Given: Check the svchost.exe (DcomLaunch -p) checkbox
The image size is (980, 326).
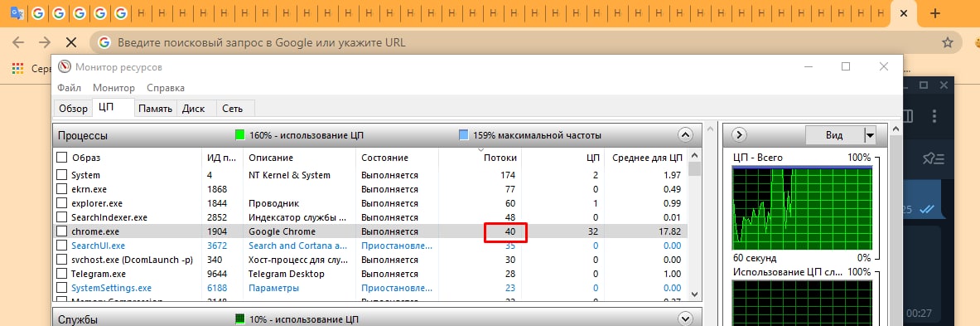Looking at the screenshot, I should tap(62, 260).
